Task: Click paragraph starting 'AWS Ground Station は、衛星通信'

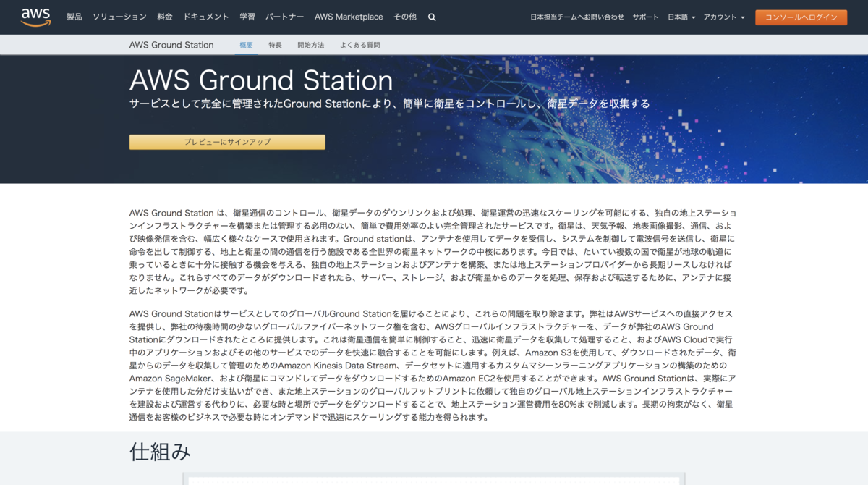Action: click(433, 252)
